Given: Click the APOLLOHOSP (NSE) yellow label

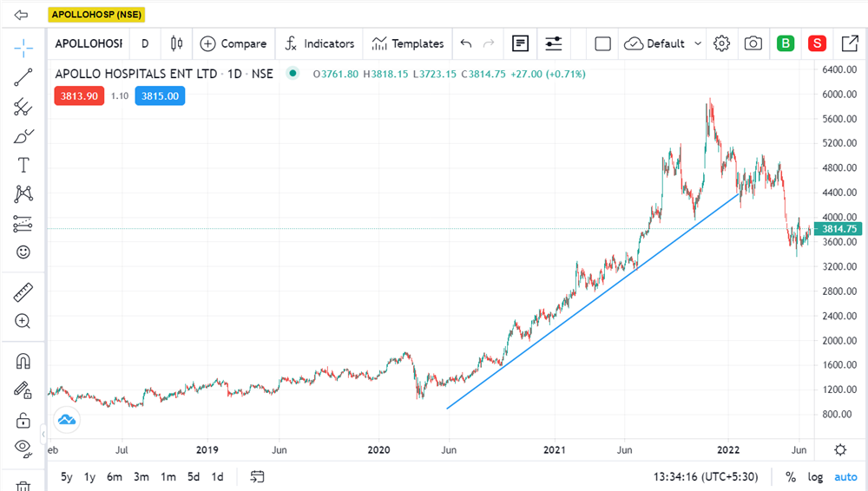Looking at the screenshot, I should pos(96,15).
